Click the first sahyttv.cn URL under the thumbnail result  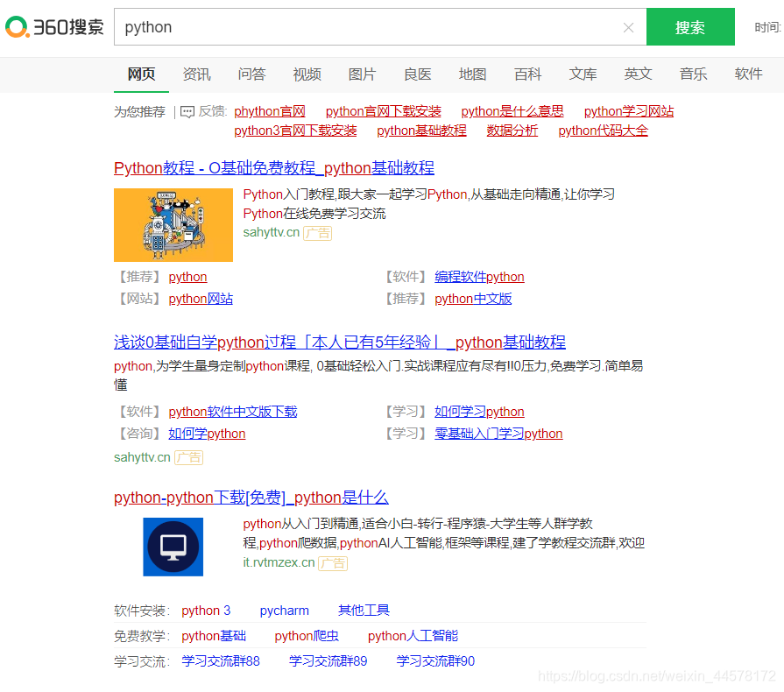tap(271, 232)
